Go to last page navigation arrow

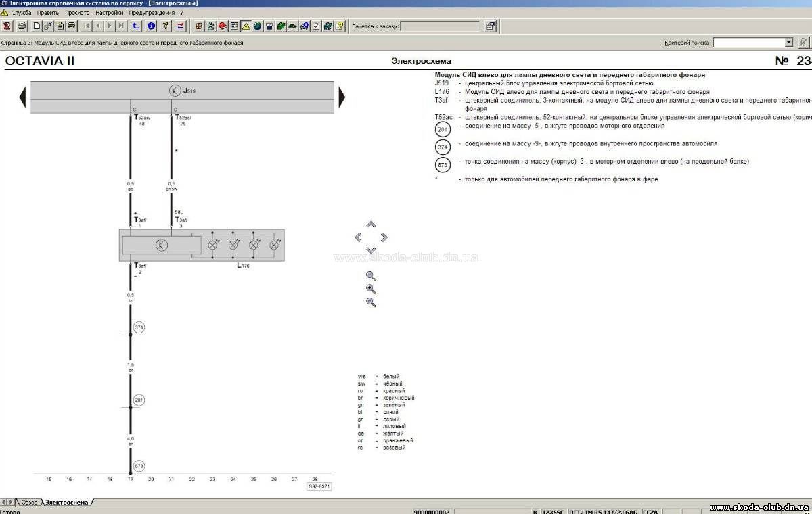(120, 26)
